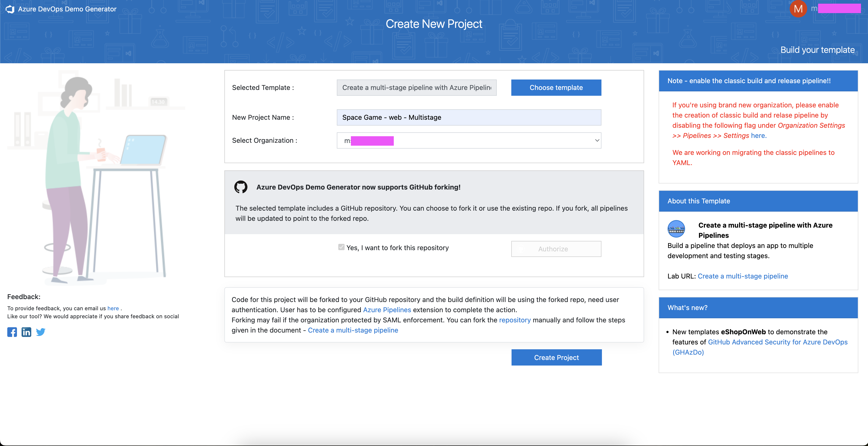Open the pipeline settings here link
The width and height of the screenshot is (868, 446).
[x=758, y=135]
